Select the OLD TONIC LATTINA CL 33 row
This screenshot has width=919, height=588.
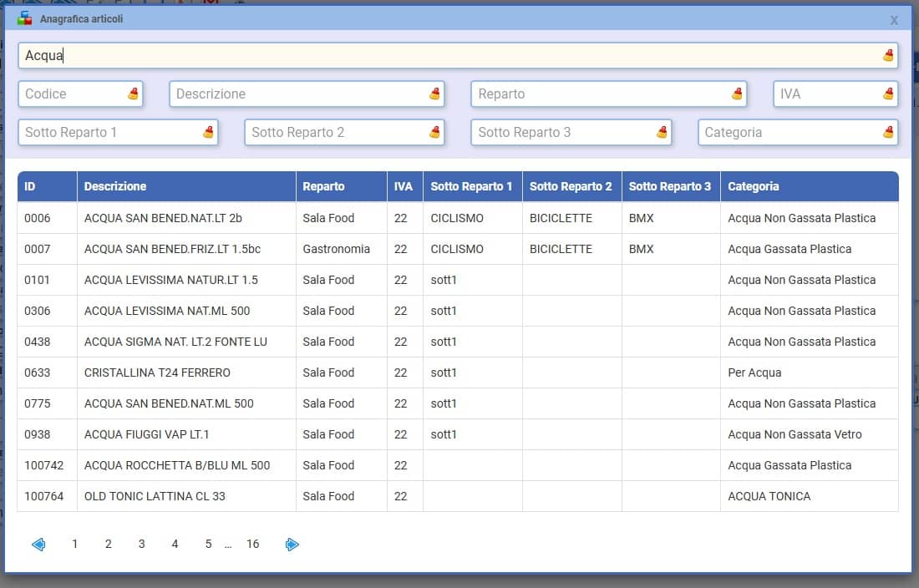[155, 496]
